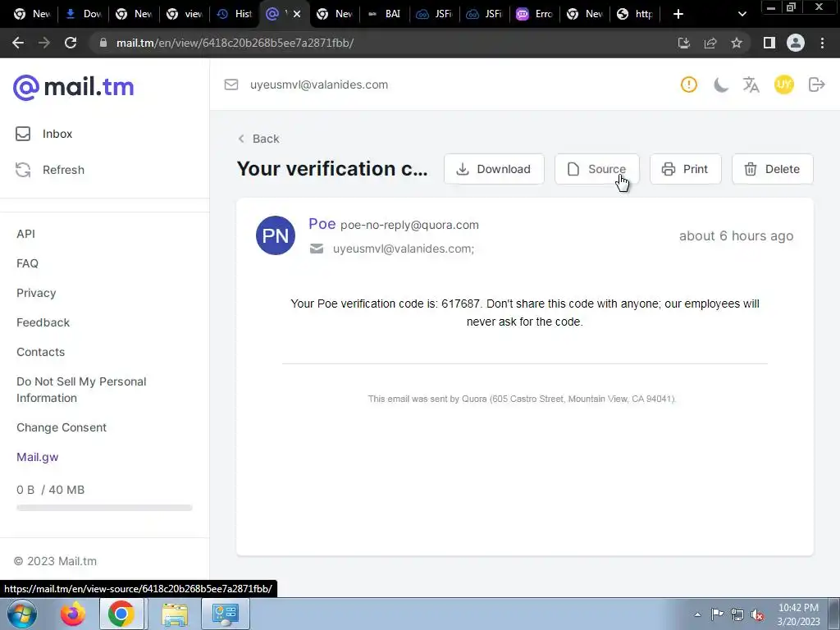
Task: Switch to the Dow downloads tab
Action: [x=84, y=14]
